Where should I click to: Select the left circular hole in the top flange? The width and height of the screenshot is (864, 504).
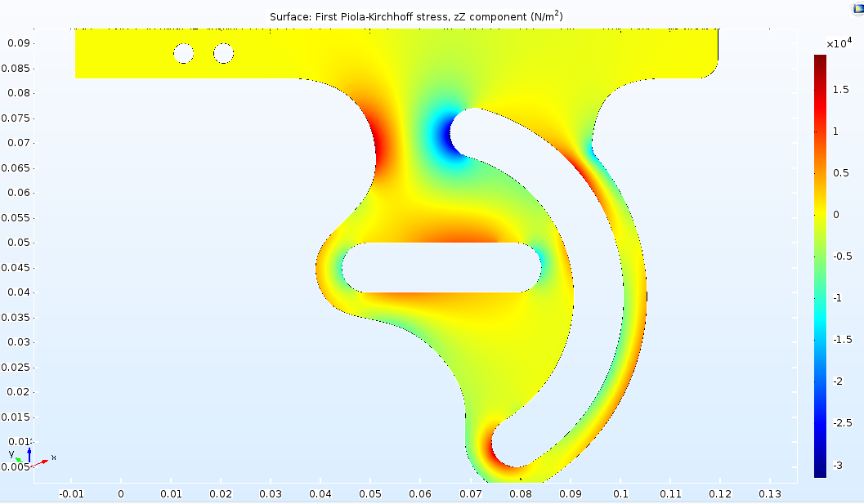[184, 54]
